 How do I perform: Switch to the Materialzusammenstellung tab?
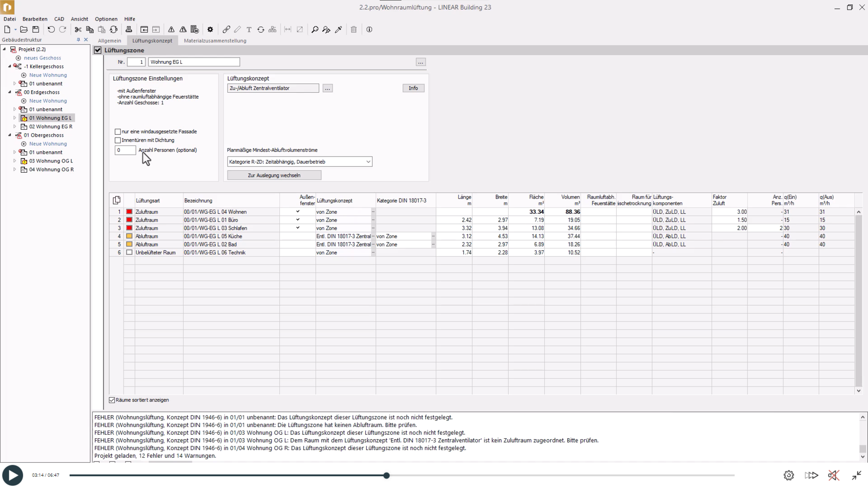point(215,41)
